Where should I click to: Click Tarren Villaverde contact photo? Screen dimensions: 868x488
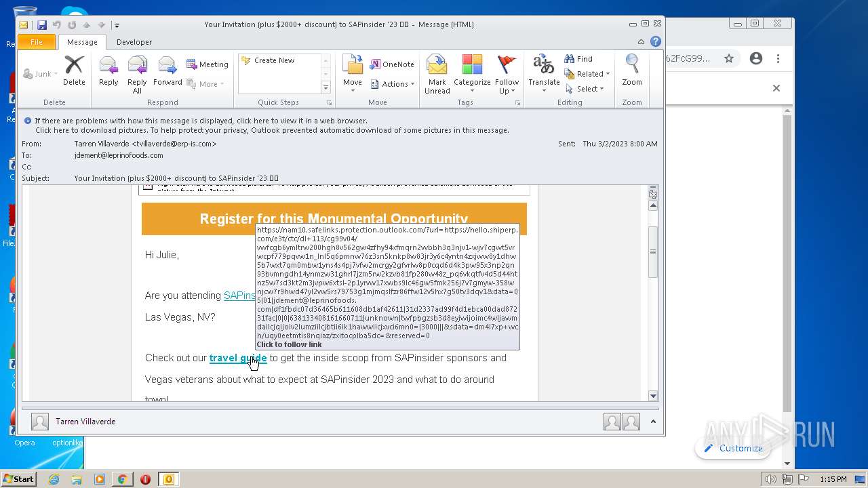(x=40, y=422)
